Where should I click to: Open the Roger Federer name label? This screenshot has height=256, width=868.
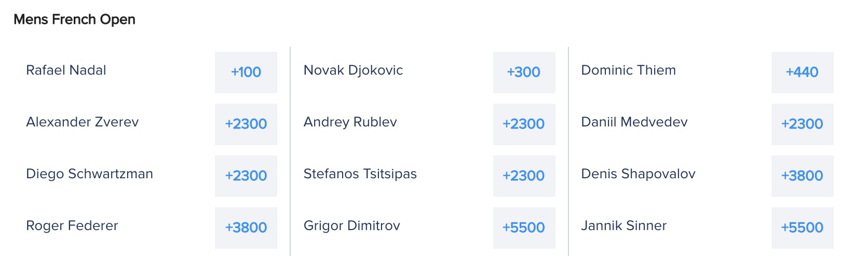[72, 226]
